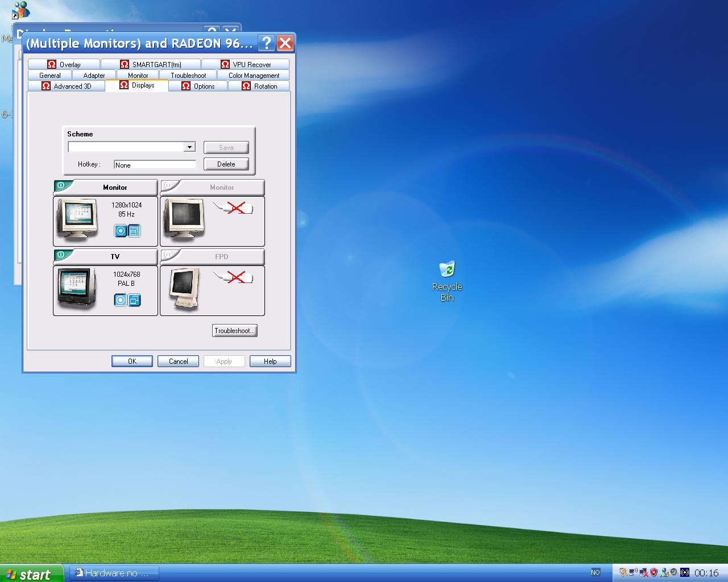Click the 1280x1024 resolution text
The height and width of the screenshot is (582, 728).
(126, 205)
